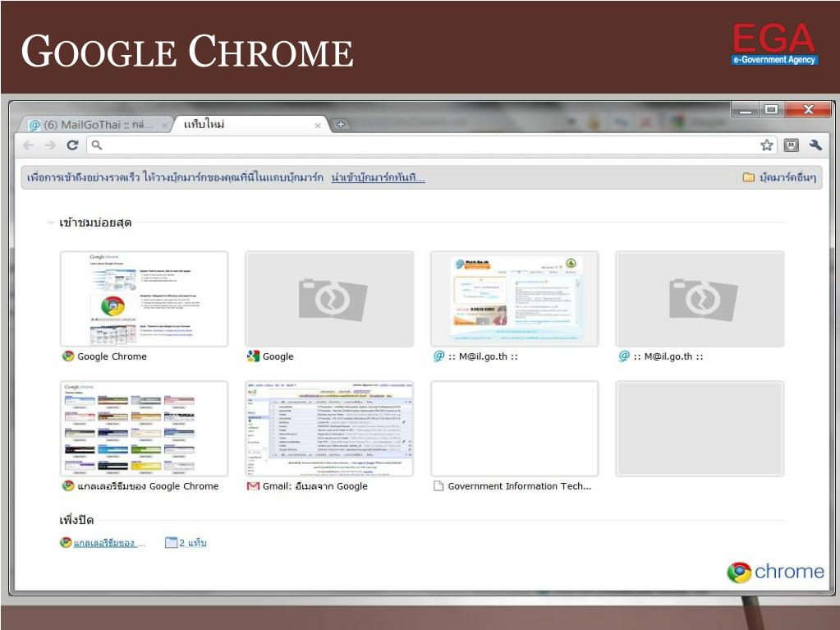
Task: Click the เพิ่งปิด recently closed heading
Action: (76, 520)
